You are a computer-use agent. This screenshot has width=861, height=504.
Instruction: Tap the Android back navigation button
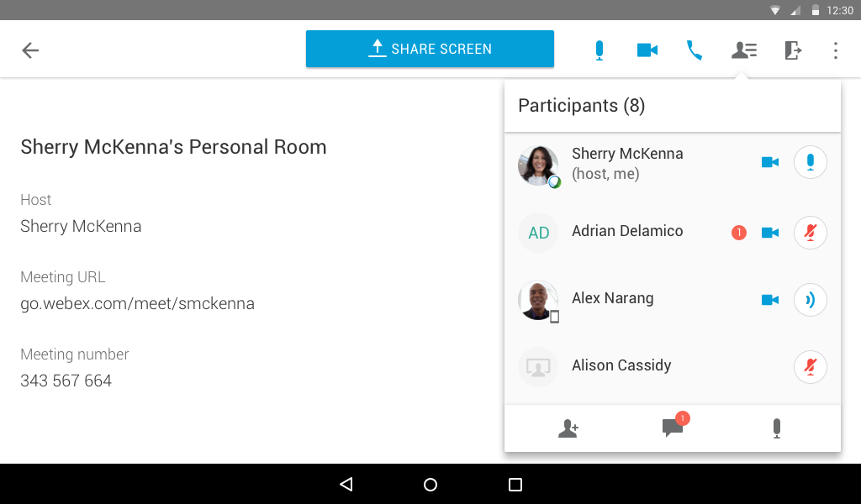point(346,484)
